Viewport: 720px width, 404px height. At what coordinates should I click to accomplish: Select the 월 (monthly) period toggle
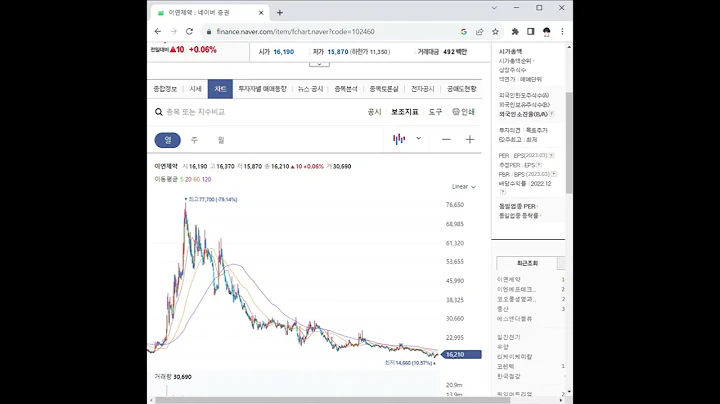tap(221, 140)
